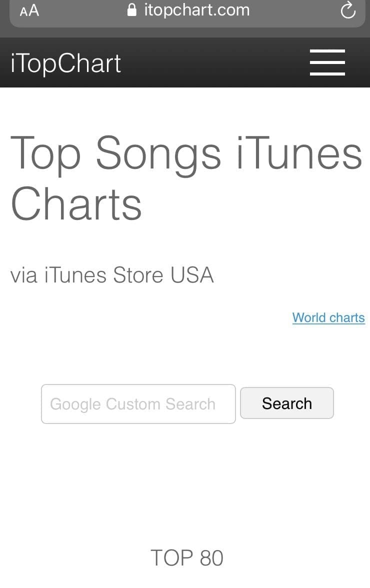Viewport: 370px width, 588px height.
Task: Submit the search with the Search button
Action: pos(287,403)
